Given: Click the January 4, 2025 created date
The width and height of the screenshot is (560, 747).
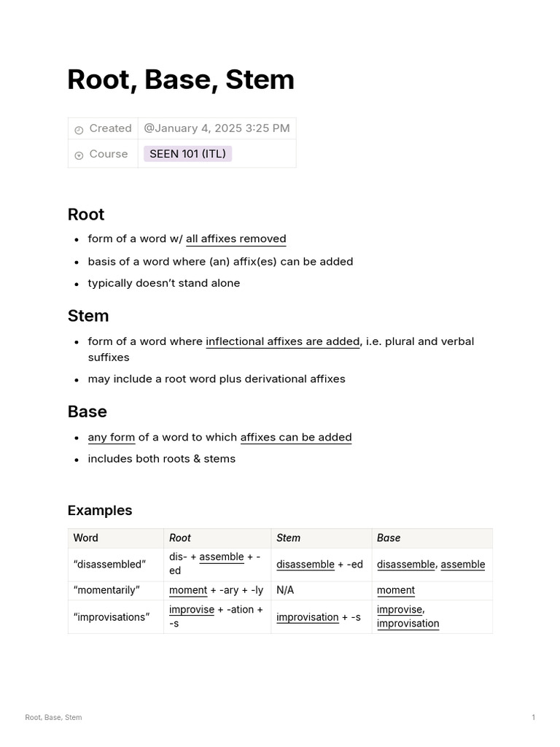Looking at the screenshot, I should [217, 128].
